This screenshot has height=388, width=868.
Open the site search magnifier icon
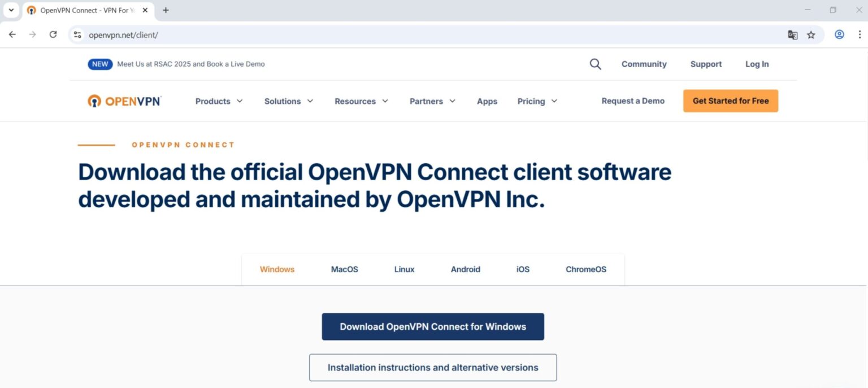pos(595,64)
